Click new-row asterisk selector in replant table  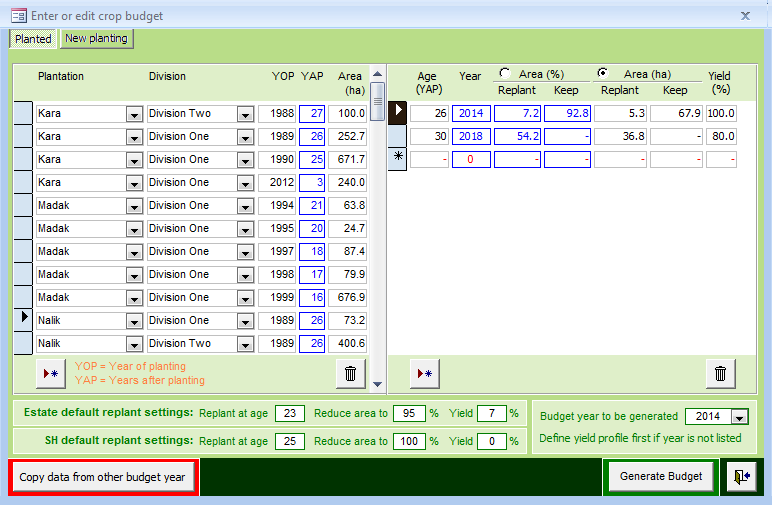click(397, 159)
